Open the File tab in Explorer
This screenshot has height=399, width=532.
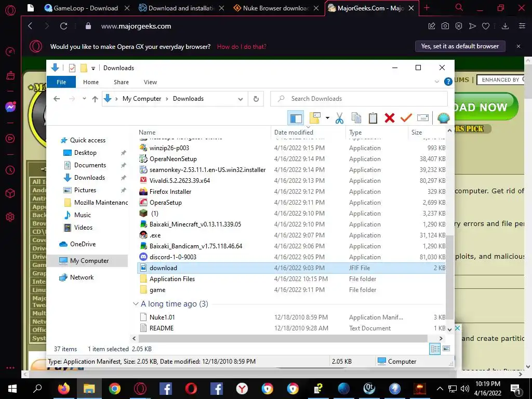[61, 82]
